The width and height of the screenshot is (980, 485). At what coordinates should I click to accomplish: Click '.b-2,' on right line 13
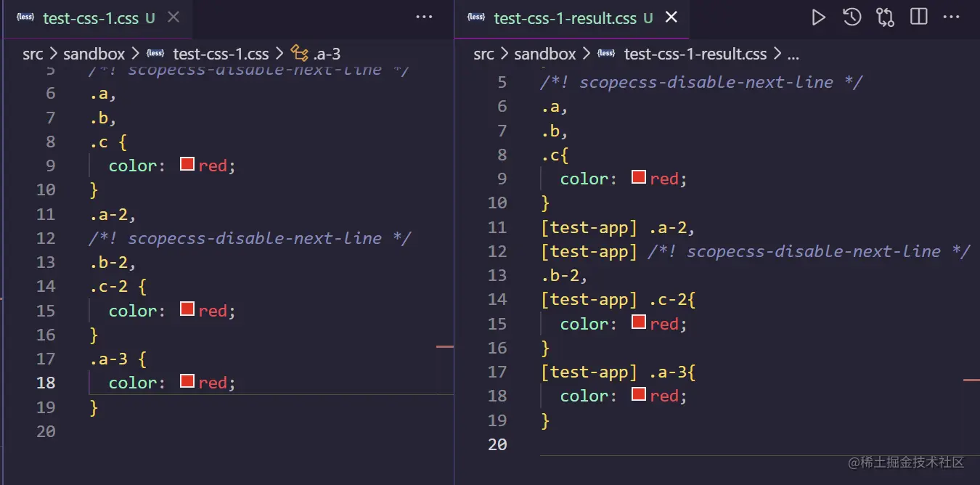[x=565, y=275]
